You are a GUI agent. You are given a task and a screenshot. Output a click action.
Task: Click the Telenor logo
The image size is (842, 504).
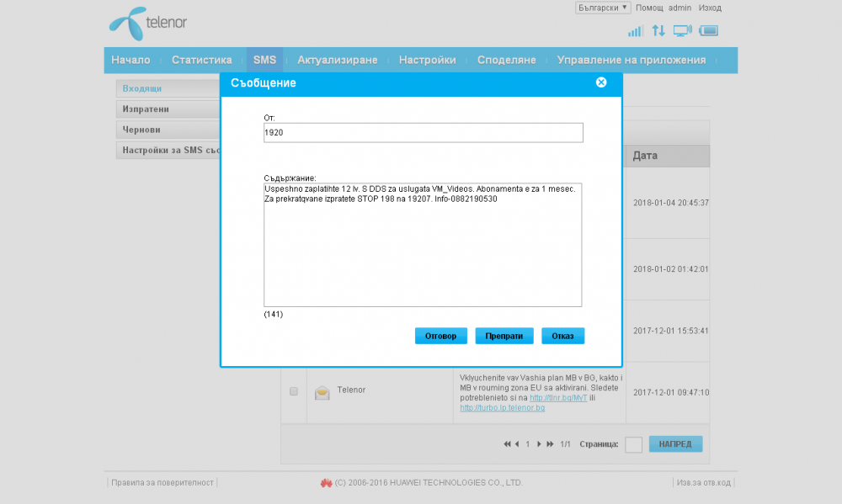(x=147, y=24)
